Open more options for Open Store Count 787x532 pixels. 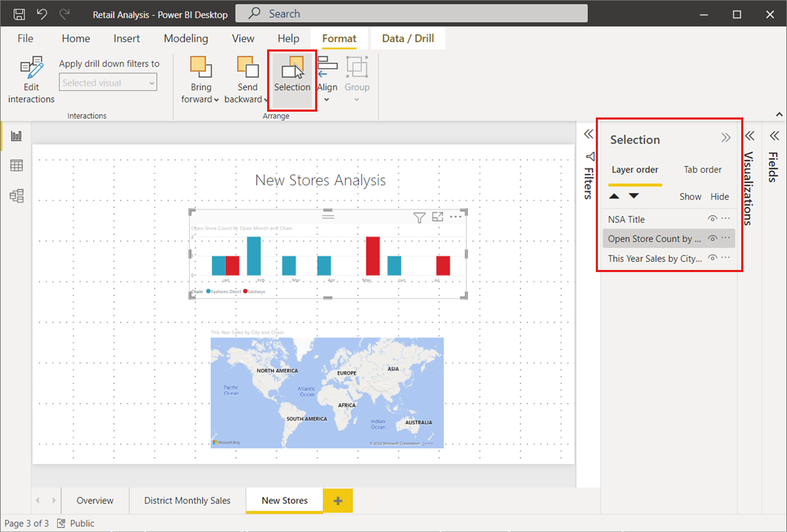point(725,238)
